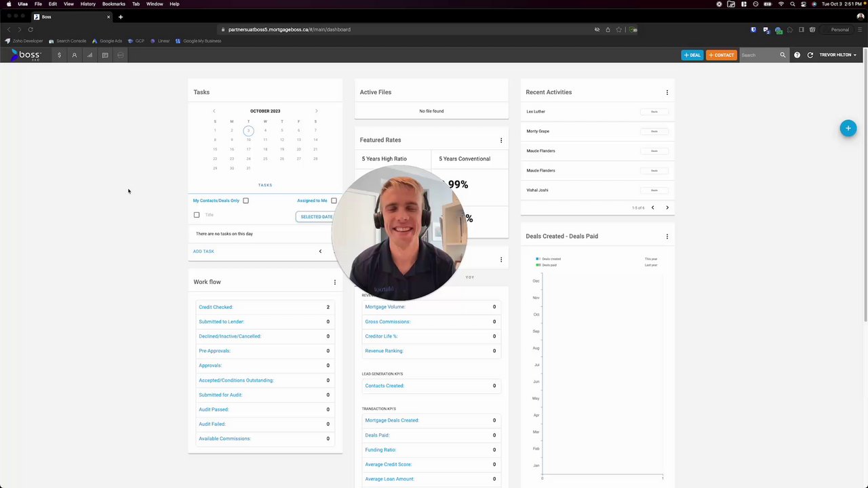Go to next page of Recent Activities
868x488 pixels.
coord(667,208)
